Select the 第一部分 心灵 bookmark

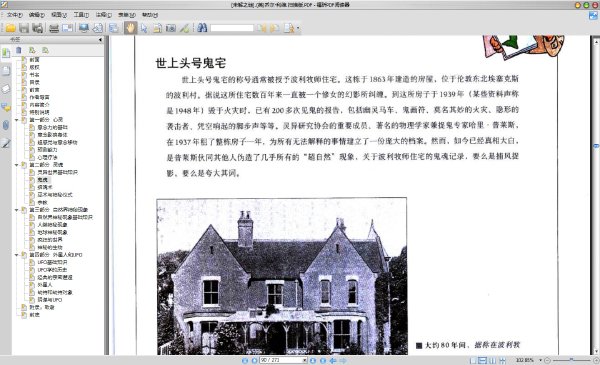[46, 120]
